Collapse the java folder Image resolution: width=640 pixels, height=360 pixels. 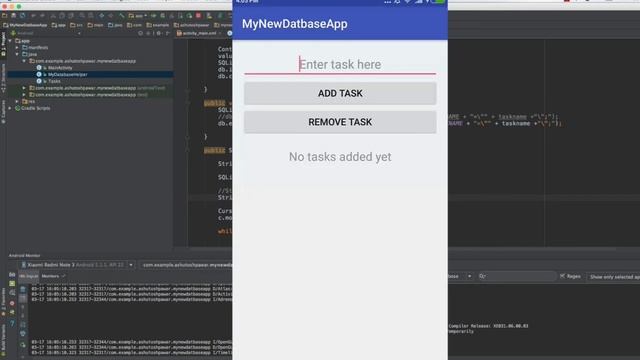[x=17, y=54]
